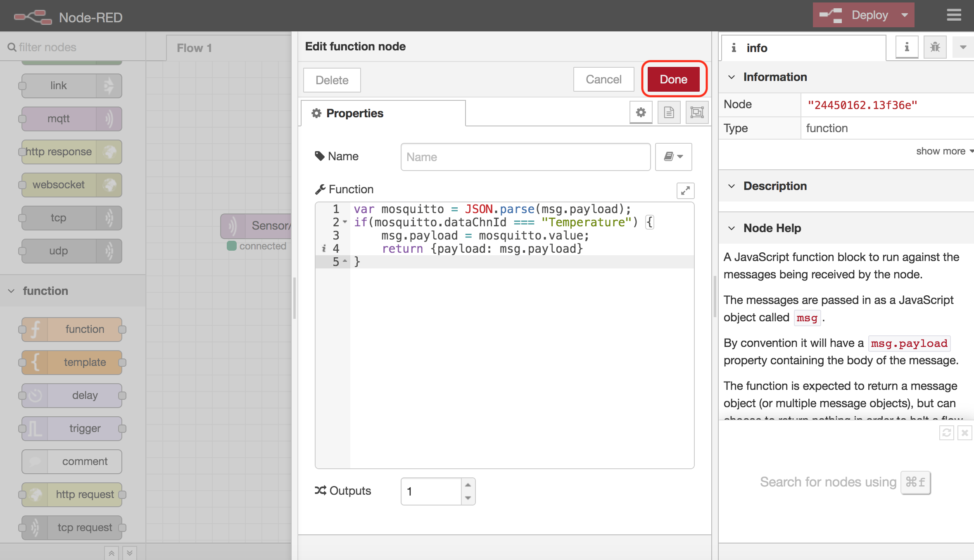This screenshot has width=974, height=560.
Task: Open the main hamburger menu
Action: [954, 15]
